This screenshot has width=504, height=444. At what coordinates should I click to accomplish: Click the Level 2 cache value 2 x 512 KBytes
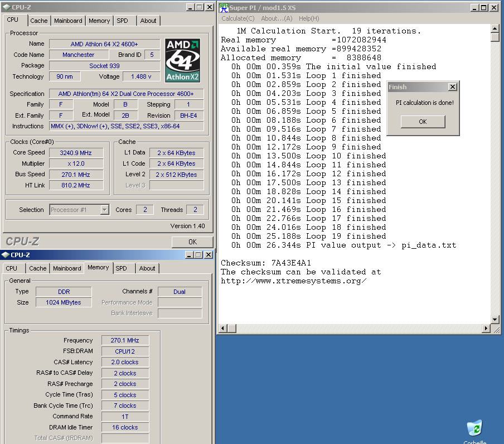[176, 175]
